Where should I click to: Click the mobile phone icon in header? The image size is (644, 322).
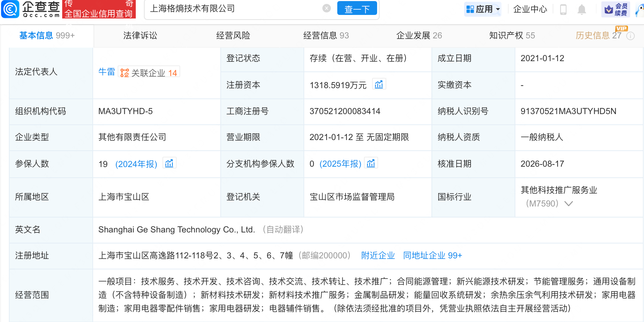click(x=563, y=9)
